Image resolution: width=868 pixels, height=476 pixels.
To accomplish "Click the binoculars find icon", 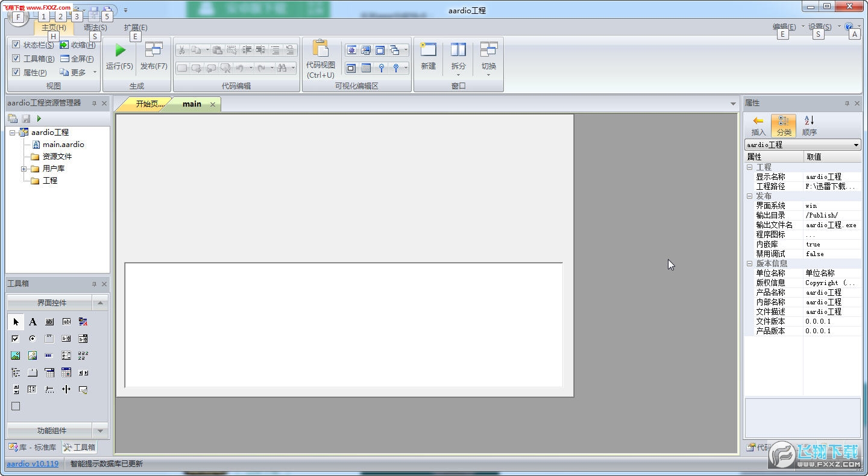I will click(281, 68).
